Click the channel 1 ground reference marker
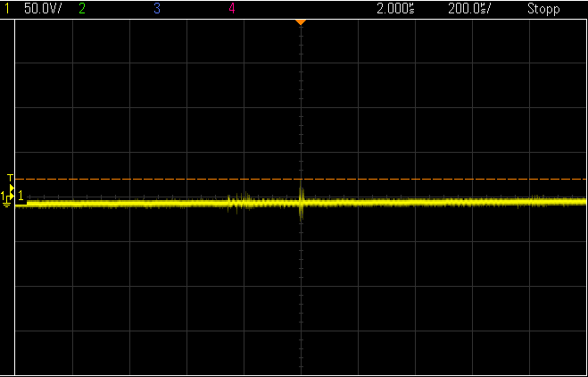The height and width of the screenshot is (377, 588). click(x=6, y=199)
